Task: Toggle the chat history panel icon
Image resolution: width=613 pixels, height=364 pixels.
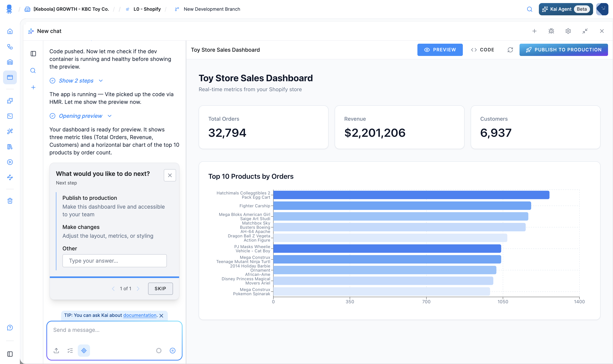Action: click(33, 54)
